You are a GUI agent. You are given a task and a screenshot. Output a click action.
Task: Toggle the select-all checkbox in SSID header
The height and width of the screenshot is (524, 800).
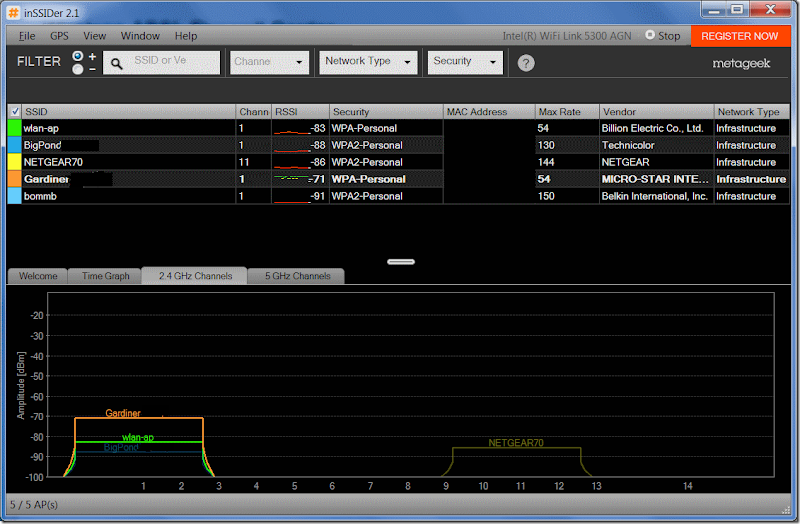[15, 111]
